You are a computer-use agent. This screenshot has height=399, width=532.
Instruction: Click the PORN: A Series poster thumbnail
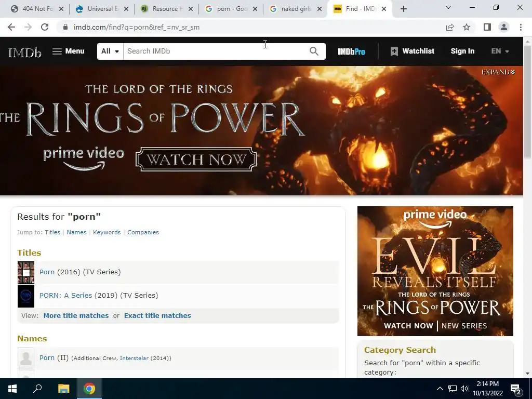pos(26,296)
